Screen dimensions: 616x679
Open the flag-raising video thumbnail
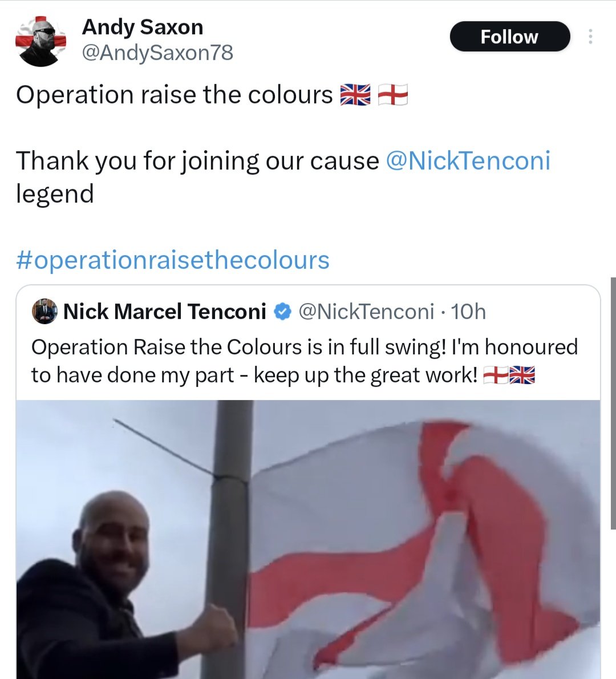tap(308, 539)
